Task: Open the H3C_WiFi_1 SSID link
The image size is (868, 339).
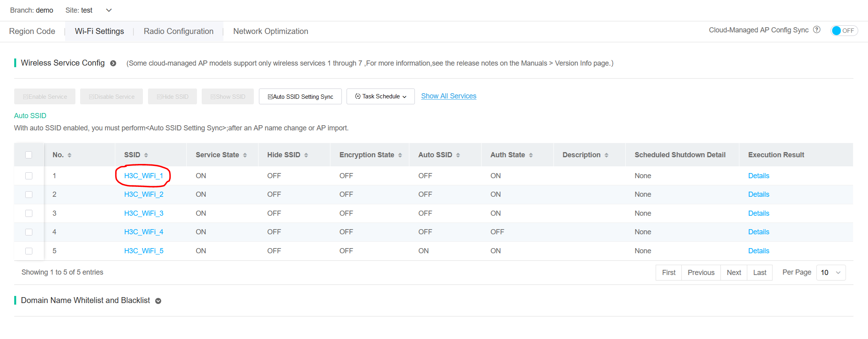Action: (144, 176)
